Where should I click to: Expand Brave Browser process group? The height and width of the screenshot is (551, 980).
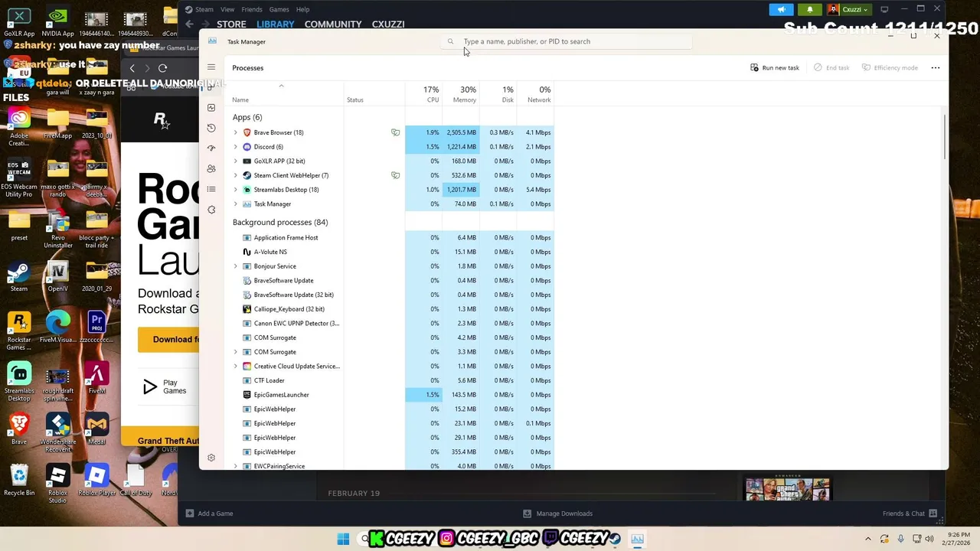[x=235, y=132]
